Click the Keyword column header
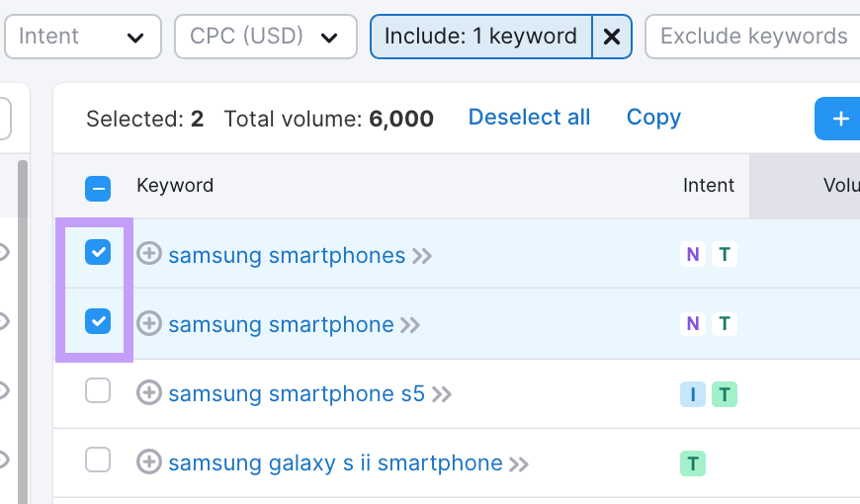The width and height of the screenshot is (860, 504). click(x=175, y=186)
